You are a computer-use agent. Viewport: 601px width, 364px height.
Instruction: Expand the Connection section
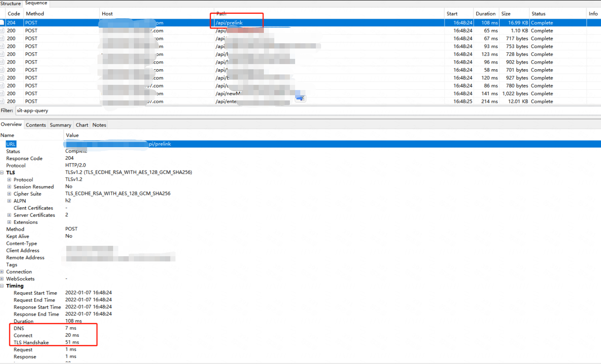tap(2, 272)
